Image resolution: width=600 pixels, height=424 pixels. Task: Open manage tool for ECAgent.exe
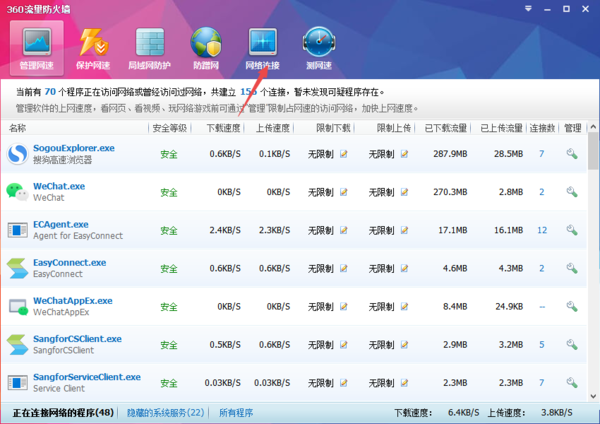(x=572, y=230)
